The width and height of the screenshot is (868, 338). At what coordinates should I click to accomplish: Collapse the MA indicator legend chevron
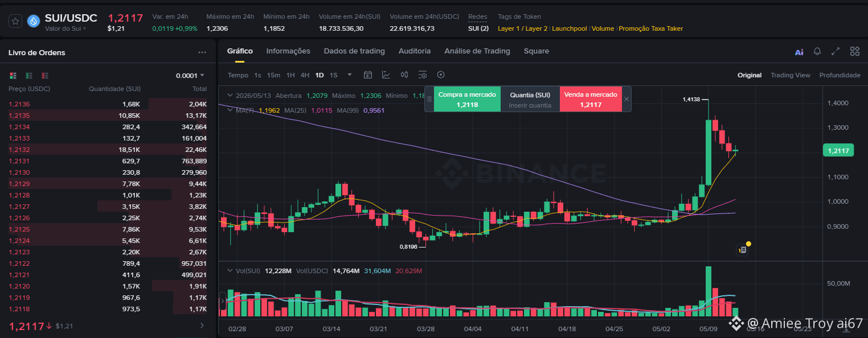(x=230, y=110)
